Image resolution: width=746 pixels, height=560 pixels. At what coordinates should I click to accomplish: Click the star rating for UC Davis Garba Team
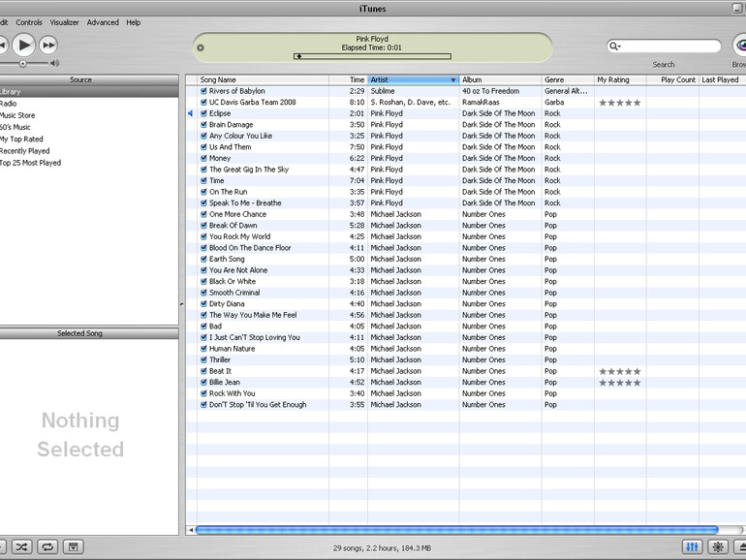[619, 103]
